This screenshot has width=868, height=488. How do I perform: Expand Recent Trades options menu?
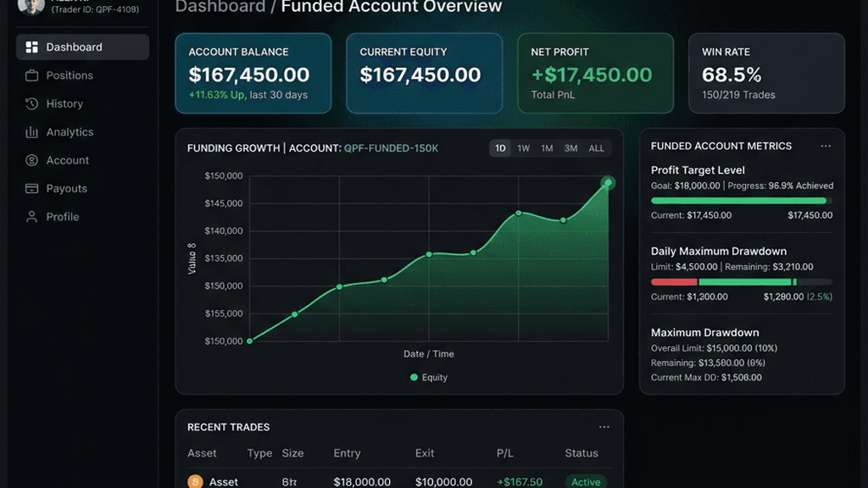click(x=604, y=427)
